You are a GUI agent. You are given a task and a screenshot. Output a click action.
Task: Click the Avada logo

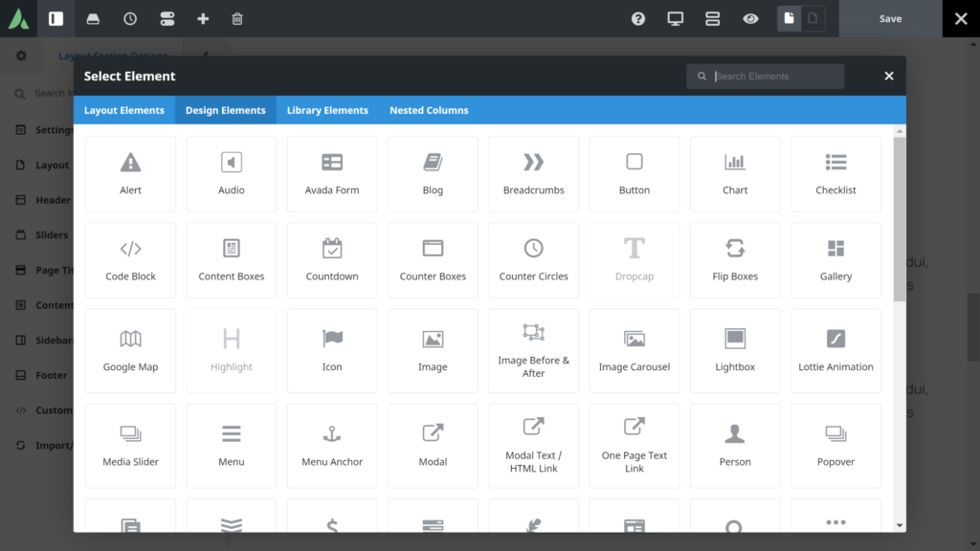[19, 19]
